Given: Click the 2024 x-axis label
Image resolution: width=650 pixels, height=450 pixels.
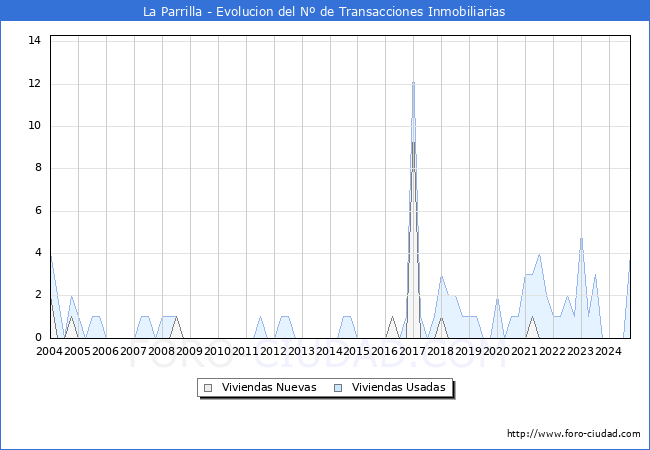Looking at the screenshot, I should pos(608,351).
